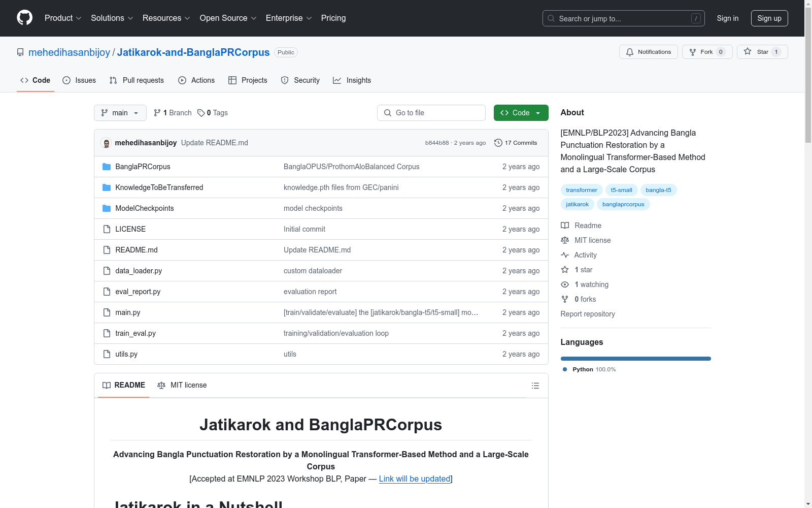The width and height of the screenshot is (812, 508).
Task: Open the Issues tab
Action: coord(79,80)
